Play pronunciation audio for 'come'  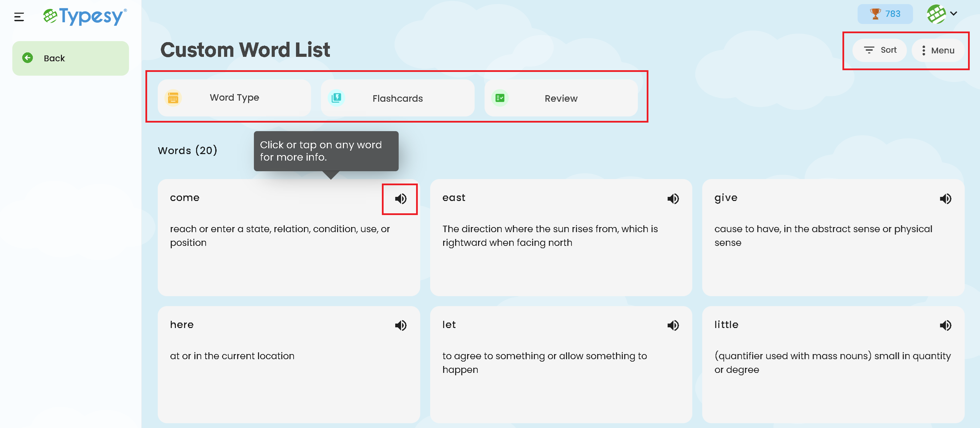[x=401, y=198]
